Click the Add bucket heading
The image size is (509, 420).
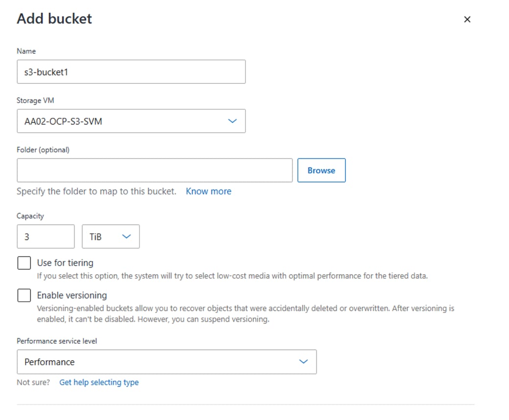tap(54, 19)
